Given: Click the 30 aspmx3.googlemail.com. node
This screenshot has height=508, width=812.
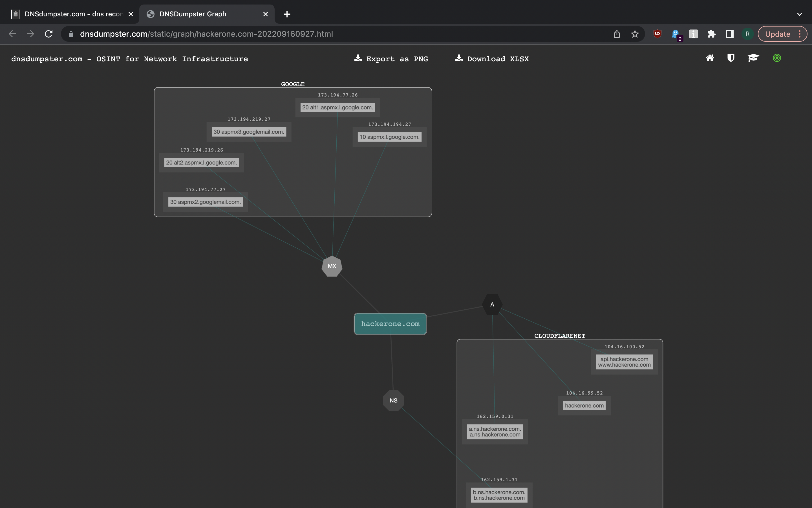Looking at the screenshot, I should click(x=249, y=132).
